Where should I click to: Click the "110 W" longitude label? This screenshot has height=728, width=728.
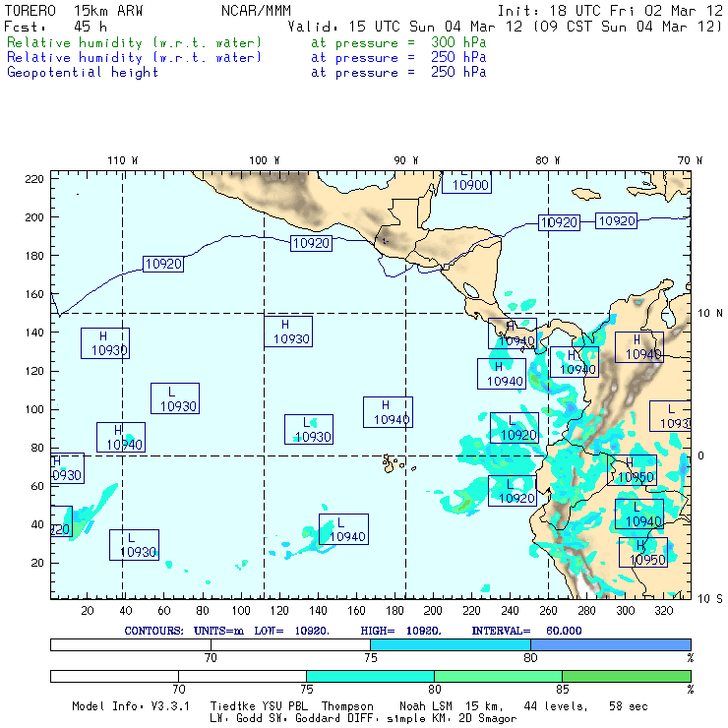123,160
